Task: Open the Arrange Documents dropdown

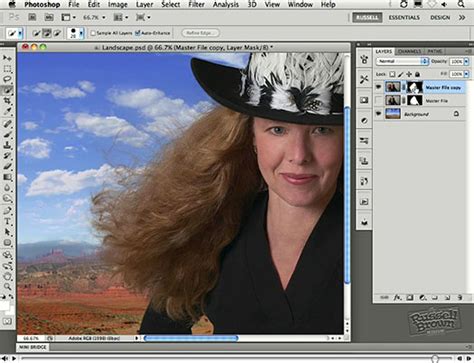Action: (x=121, y=17)
